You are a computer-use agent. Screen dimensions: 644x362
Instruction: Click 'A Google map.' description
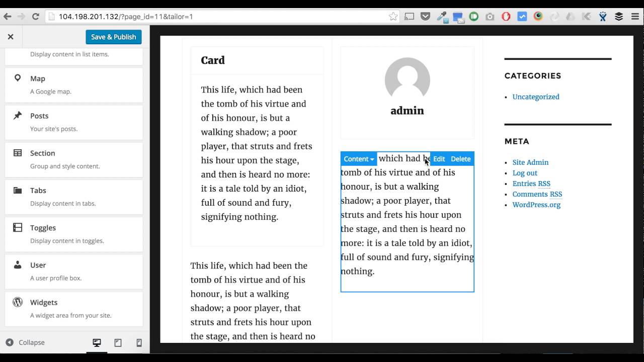pos(51,92)
